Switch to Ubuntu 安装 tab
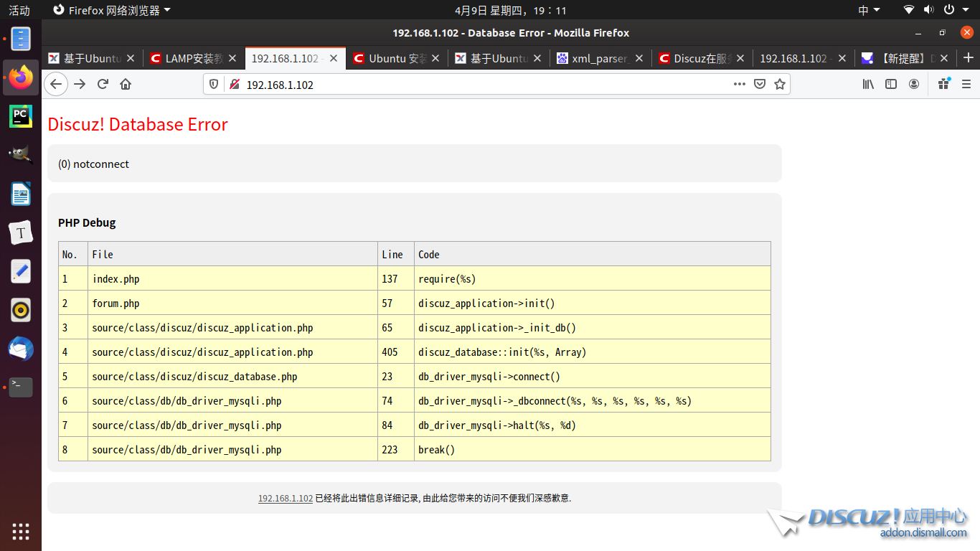This screenshot has height=551, width=980. pos(397,58)
